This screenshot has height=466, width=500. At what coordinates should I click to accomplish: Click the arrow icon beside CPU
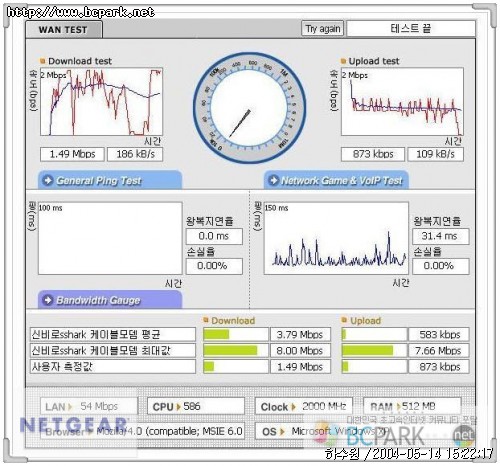(x=178, y=407)
